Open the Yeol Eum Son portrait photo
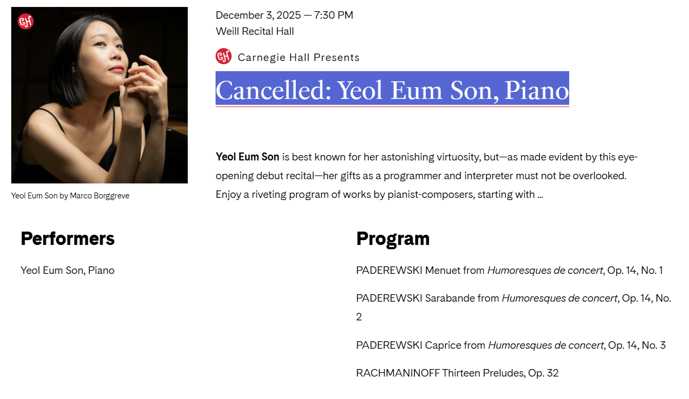 coord(99,95)
